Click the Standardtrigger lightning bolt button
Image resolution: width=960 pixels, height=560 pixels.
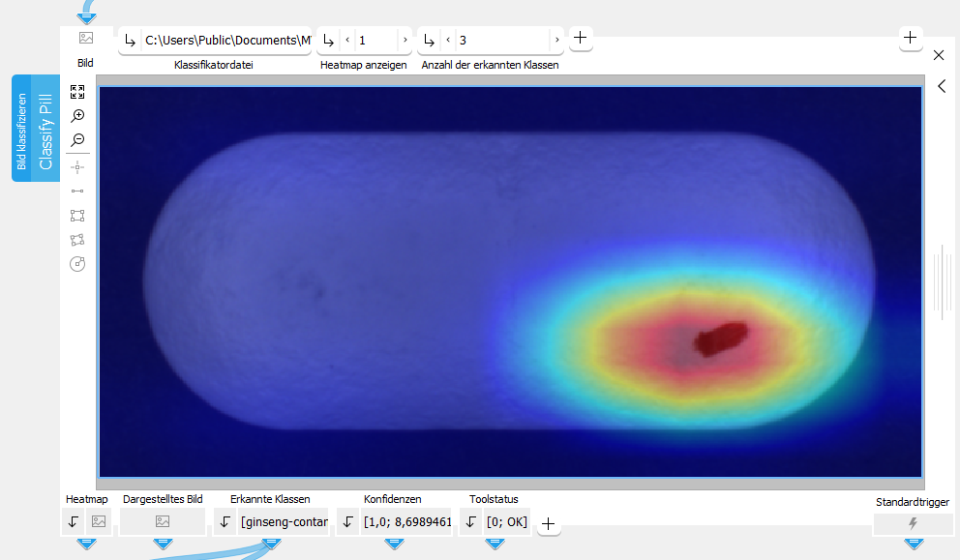pyautogui.click(x=913, y=523)
